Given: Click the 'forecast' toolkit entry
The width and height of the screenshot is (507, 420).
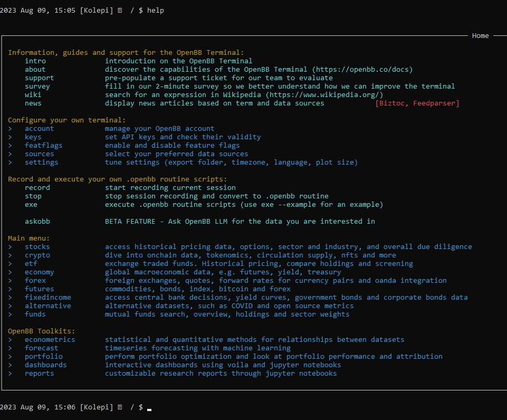Looking at the screenshot, I should (41, 348).
